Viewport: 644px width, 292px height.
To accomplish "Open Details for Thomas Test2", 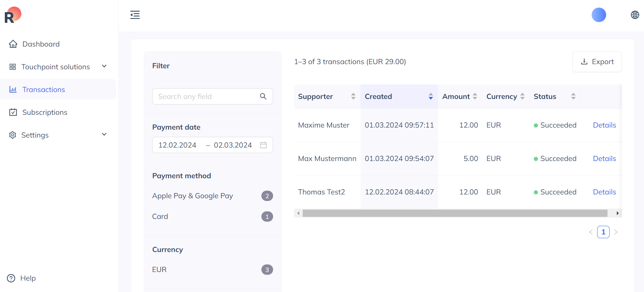I will 604,192.
